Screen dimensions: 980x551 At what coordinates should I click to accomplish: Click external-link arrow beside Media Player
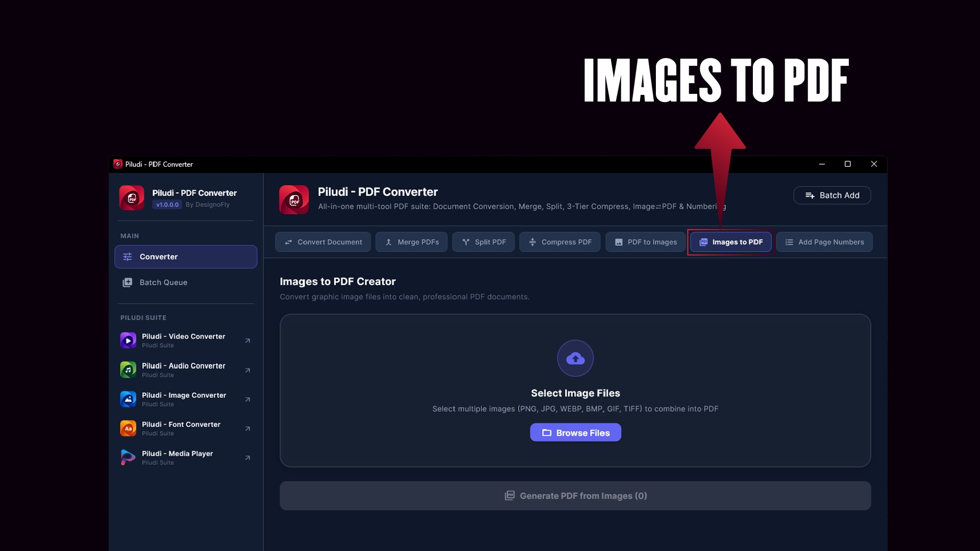pyautogui.click(x=248, y=458)
